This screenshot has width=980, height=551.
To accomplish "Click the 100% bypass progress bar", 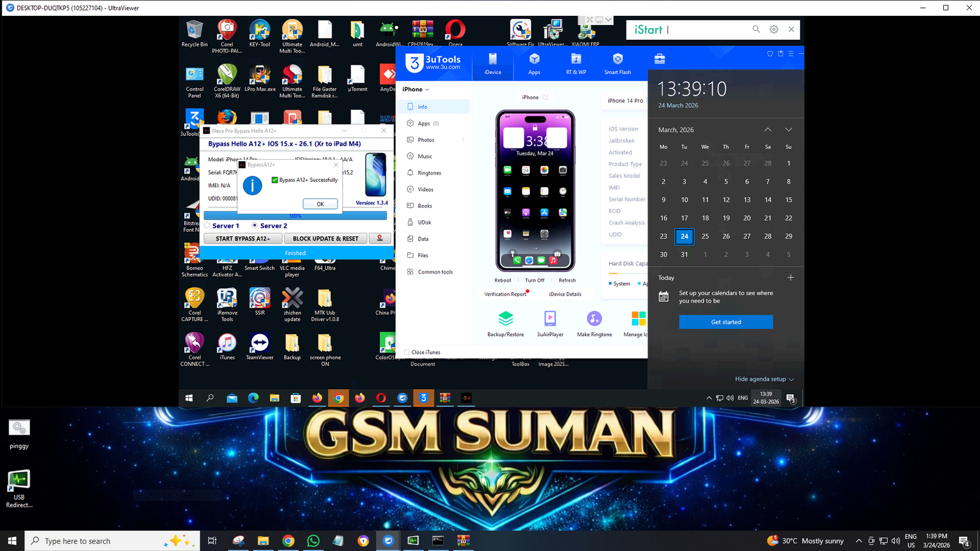I will point(295,216).
